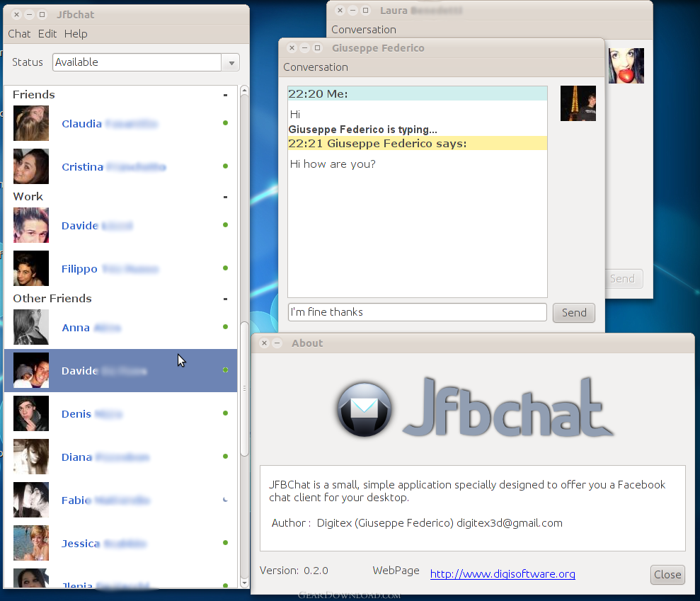Click the Conversation label in Giuseppe window
Screen dimensions: 700x601
(x=316, y=67)
